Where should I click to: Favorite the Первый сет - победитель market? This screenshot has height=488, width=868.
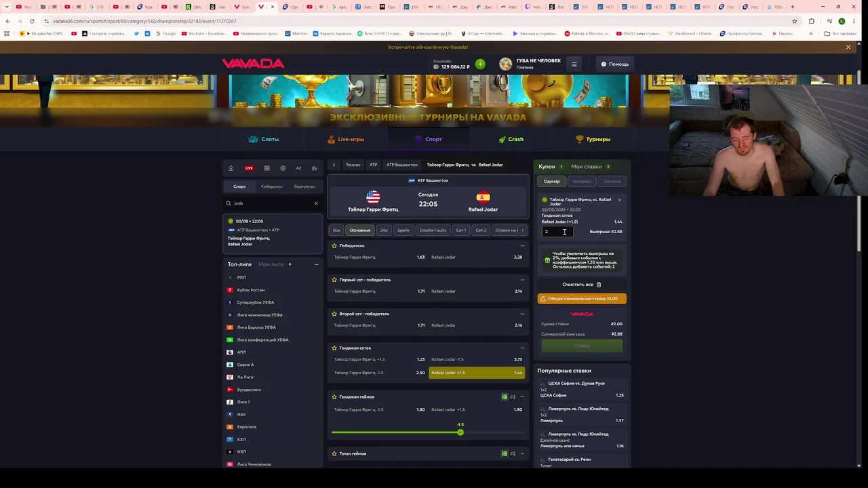[x=334, y=280]
